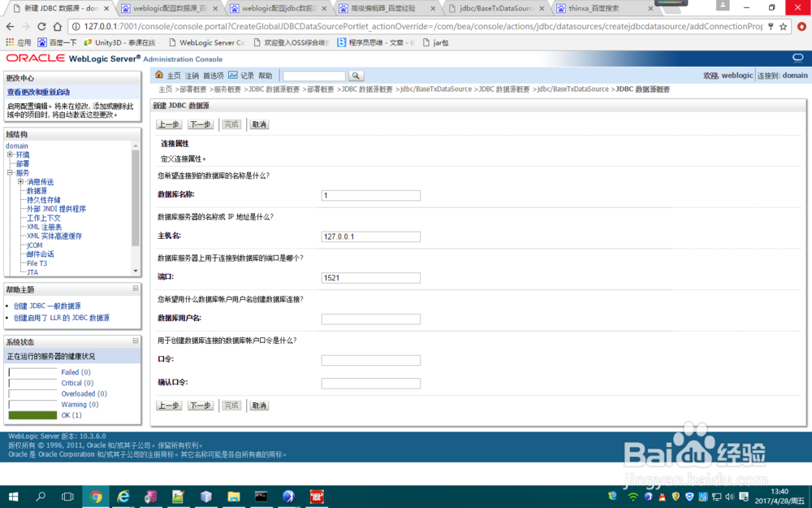Image resolution: width=812 pixels, height=508 pixels.
Task: Click the home icon beside 主页 in toolbar
Action: (x=159, y=75)
